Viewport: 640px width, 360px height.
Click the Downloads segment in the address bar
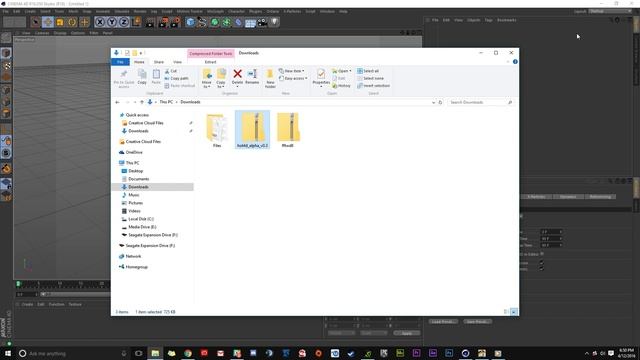coord(190,102)
